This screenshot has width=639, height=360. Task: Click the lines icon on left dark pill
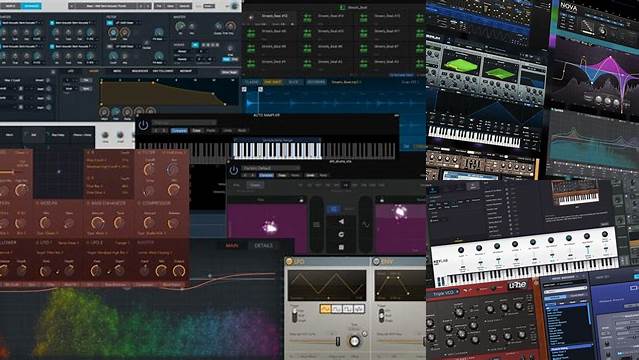316,224
